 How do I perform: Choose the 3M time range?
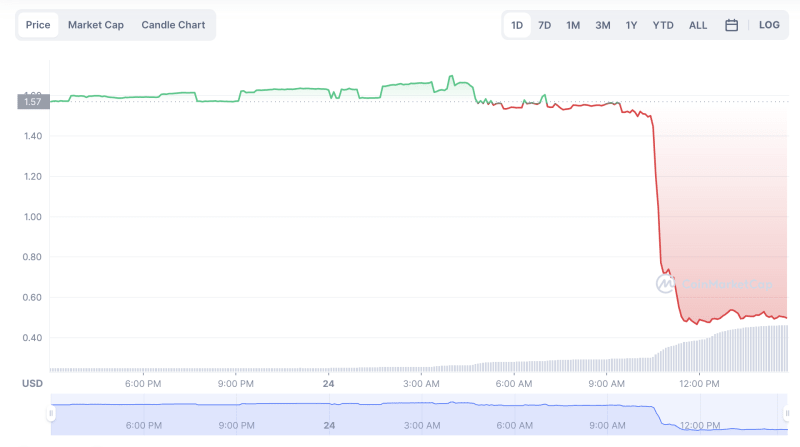point(603,25)
